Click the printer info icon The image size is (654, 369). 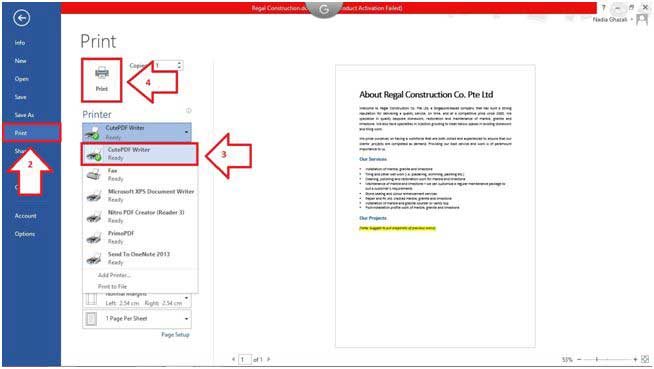189,110
